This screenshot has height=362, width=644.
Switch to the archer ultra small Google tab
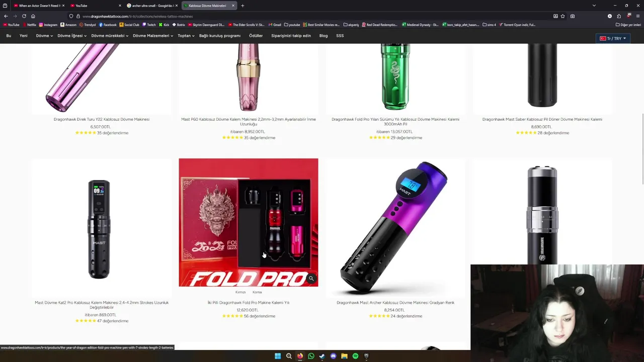pyautogui.click(x=151, y=6)
